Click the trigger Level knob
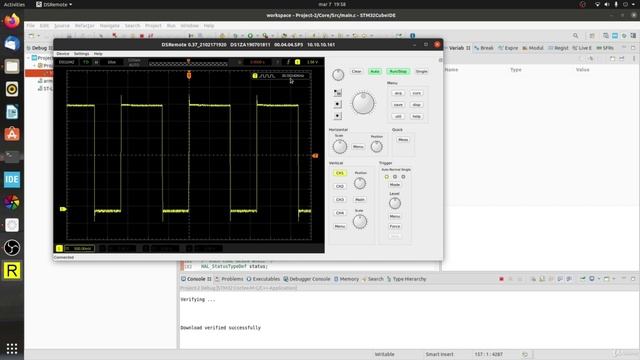Viewport: 640px width, 360px height. (x=395, y=203)
